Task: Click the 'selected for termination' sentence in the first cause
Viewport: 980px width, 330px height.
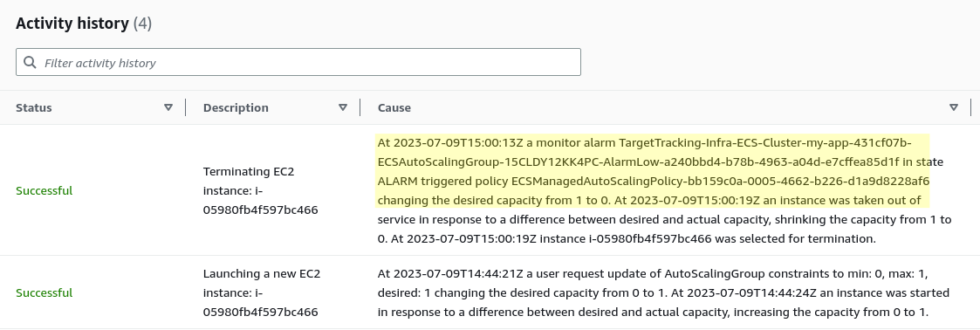Action: [x=634, y=238]
